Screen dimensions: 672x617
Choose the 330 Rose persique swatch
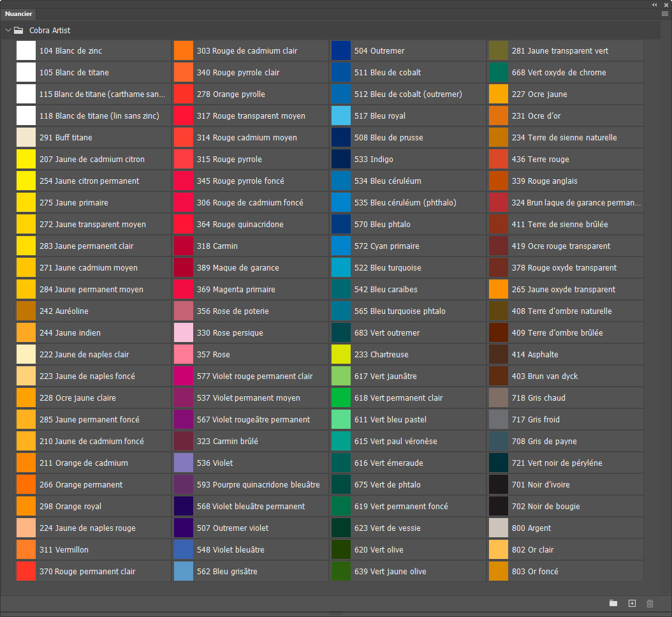click(184, 332)
